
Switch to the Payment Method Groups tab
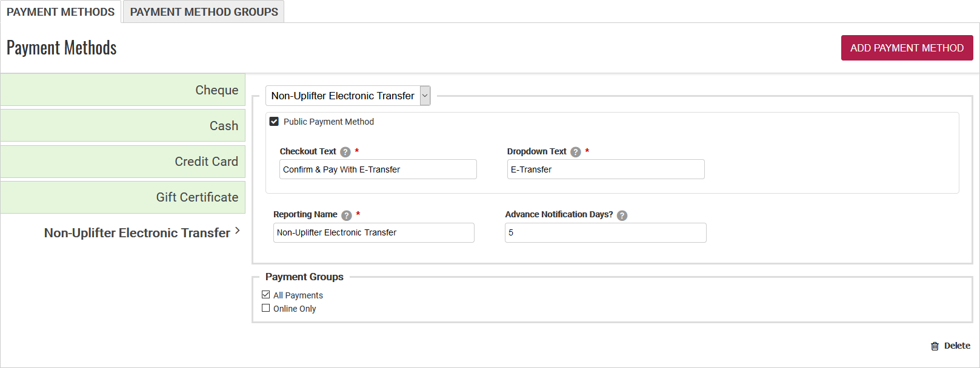tap(203, 11)
